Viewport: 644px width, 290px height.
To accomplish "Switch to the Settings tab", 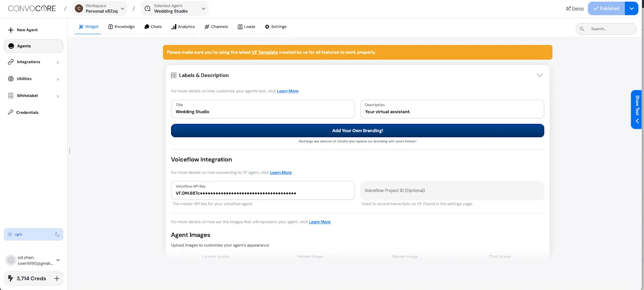I will tap(275, 27).
